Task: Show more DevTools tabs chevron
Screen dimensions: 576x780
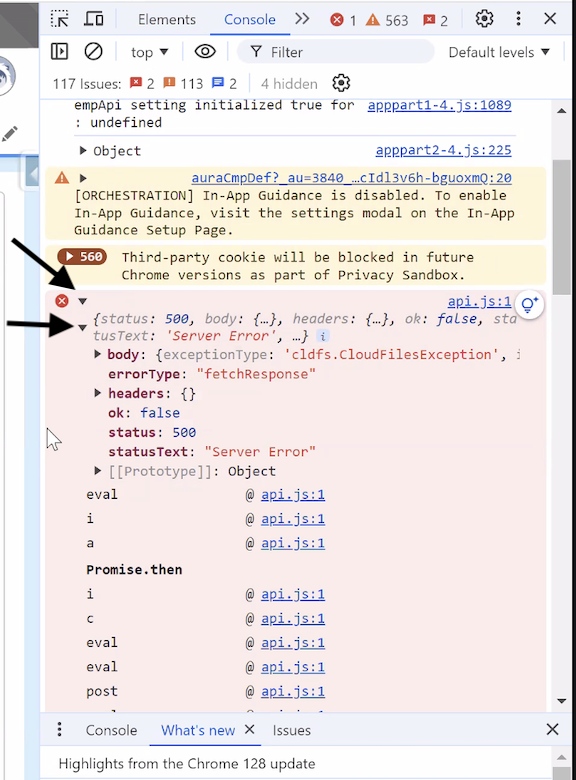Action: (302, 19)
